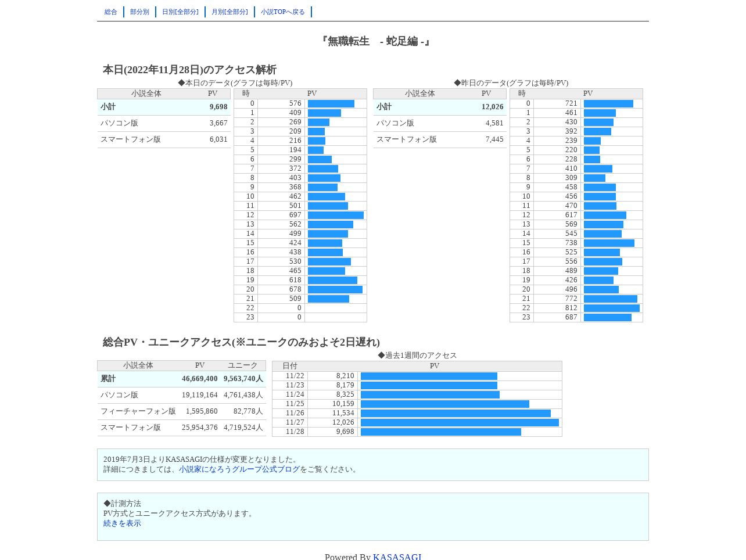Select today's 小計 row showing 9,698
This screenshot has height=560, width=746.
(x=164, y=107)
